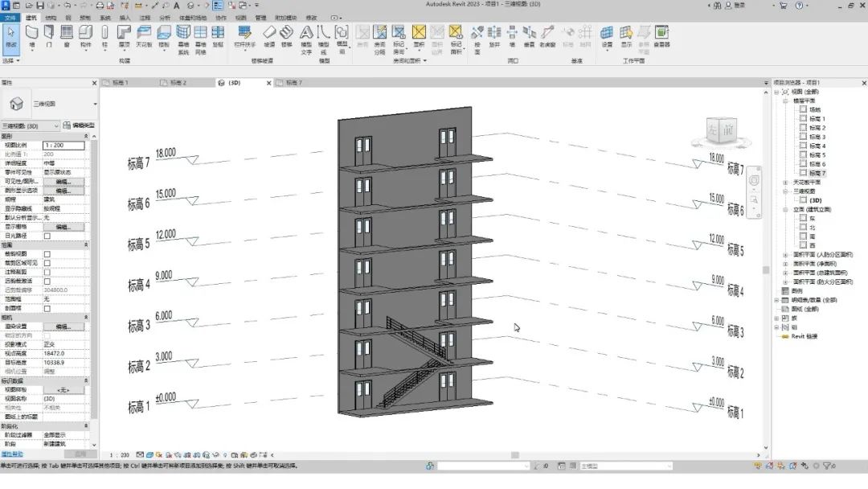Switch to the 标高 1 view tab
This screenshot has height=489, width=868.
120,83
